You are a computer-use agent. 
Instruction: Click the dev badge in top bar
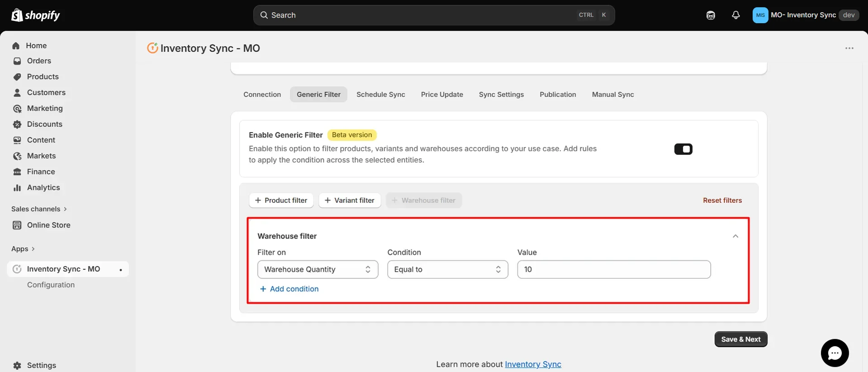849,15
